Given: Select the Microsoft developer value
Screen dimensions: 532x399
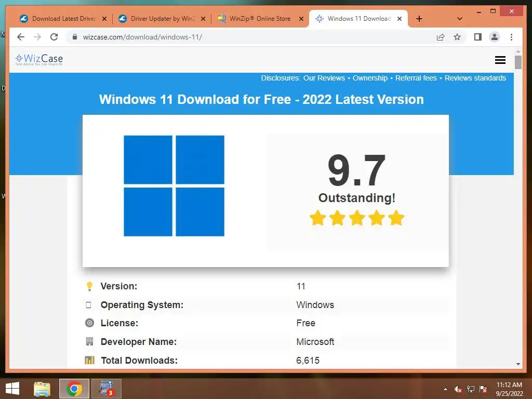Looking at the screenshot, I should click(x=315, y=342).
